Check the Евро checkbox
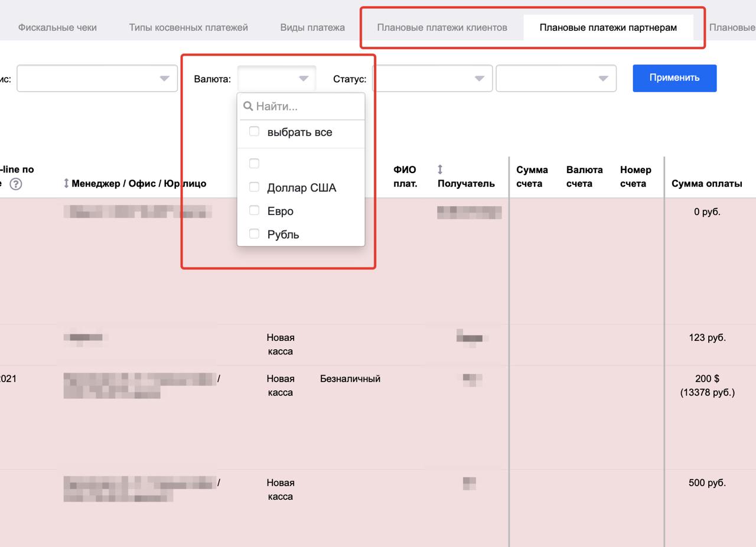756x547 pixels. [x=254, y=211]
